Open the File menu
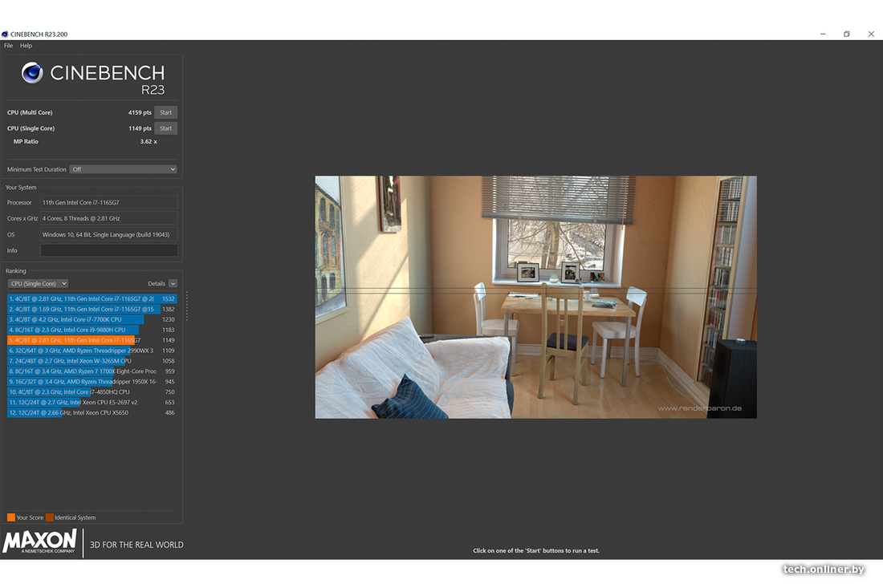Viewport: 883px width, 588px height. click(x=9, y=46)
